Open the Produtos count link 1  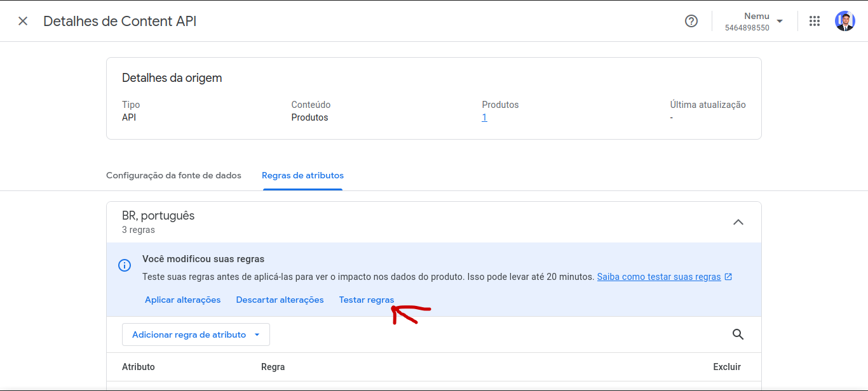point(484,117)
